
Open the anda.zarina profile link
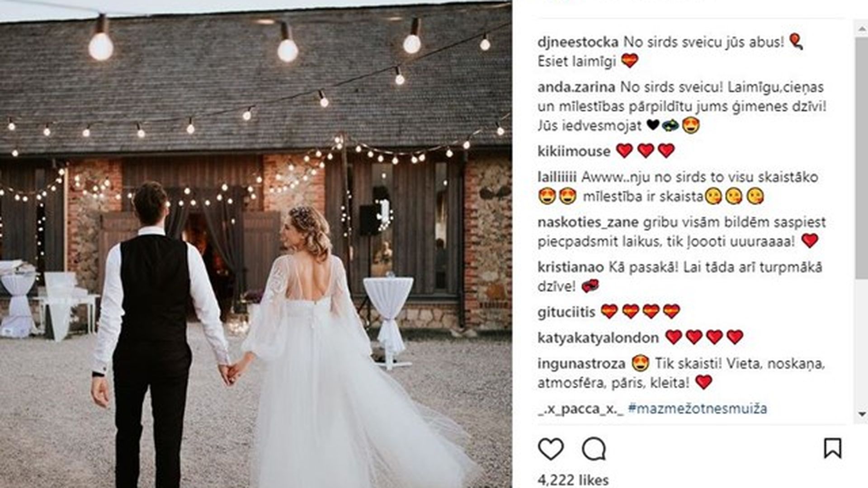[576, 87]
